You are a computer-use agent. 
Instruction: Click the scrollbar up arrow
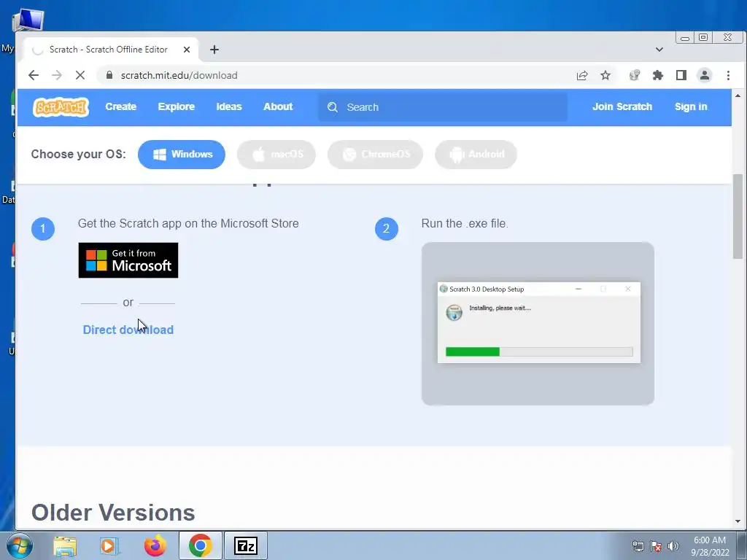738,96
